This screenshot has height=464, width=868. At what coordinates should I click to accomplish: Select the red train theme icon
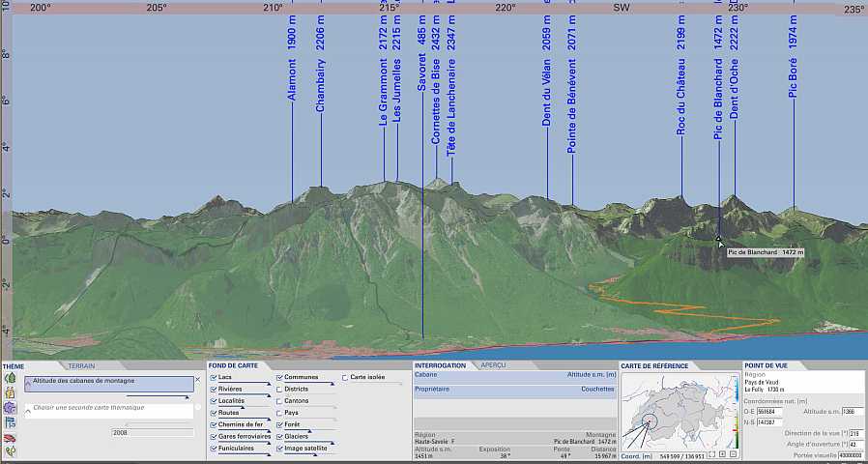coord(11,437)
